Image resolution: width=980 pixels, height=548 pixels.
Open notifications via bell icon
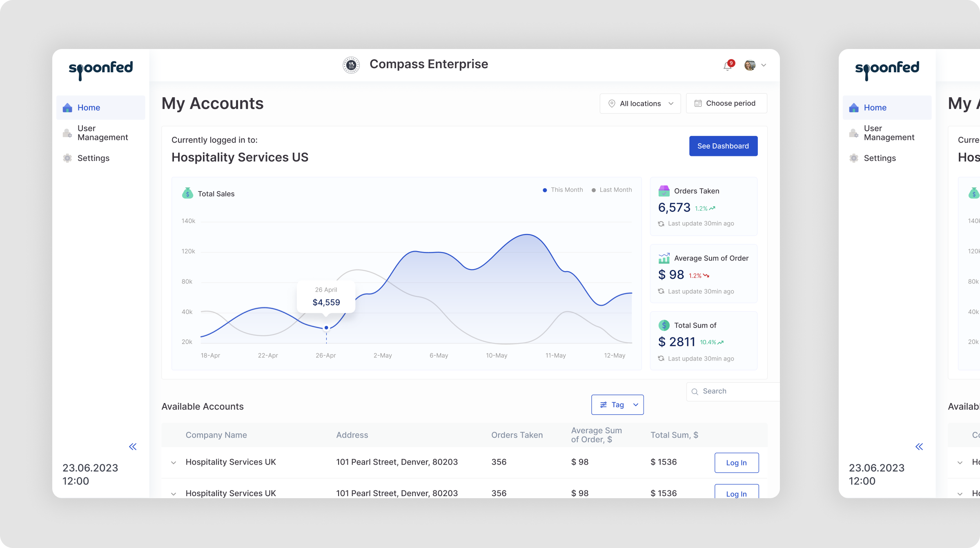pos(727,65)
